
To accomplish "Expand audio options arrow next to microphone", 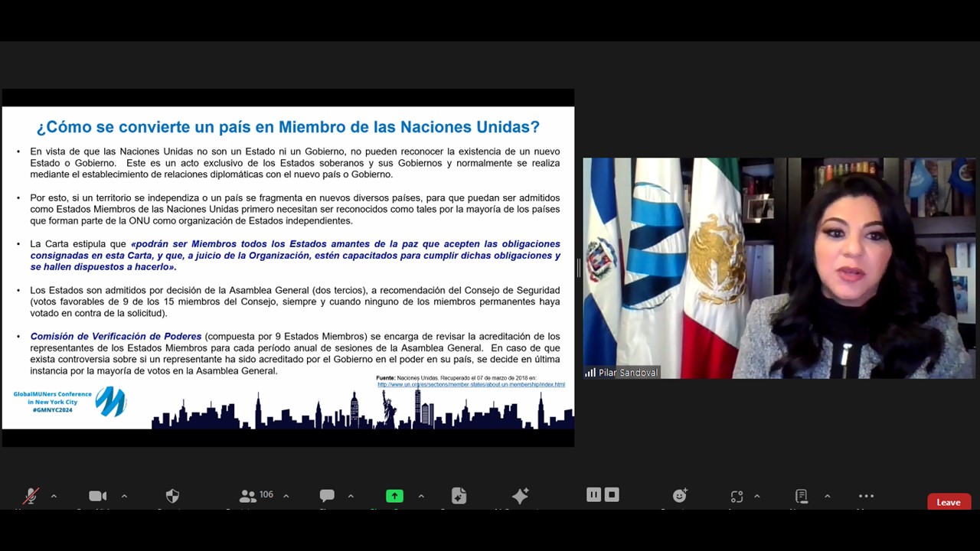I will point(54,496).
